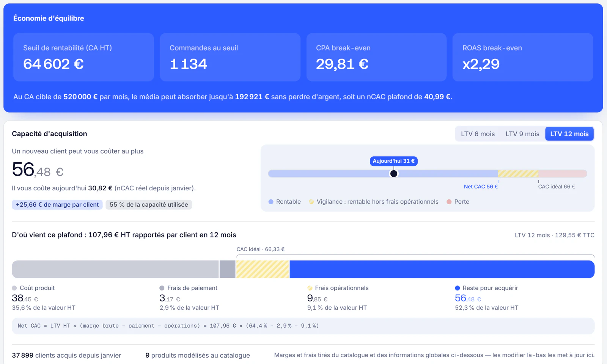
Task: Click the Aujourd'hui 31 € tooltip badge
Action: [x=394, y=161]
